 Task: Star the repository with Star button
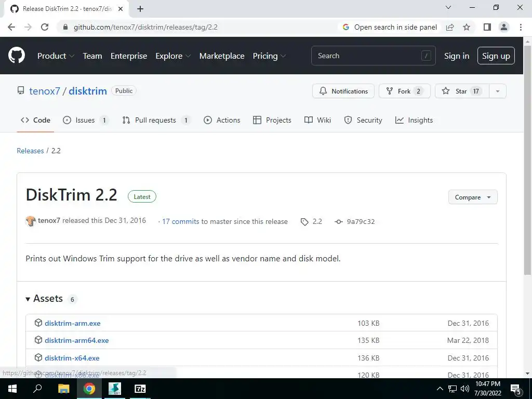[x=462, y=91]
